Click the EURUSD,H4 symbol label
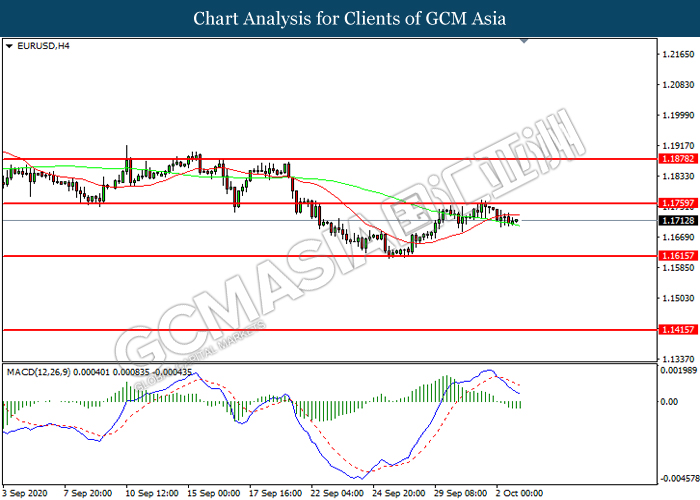700x500 pixels. point(39,46)
